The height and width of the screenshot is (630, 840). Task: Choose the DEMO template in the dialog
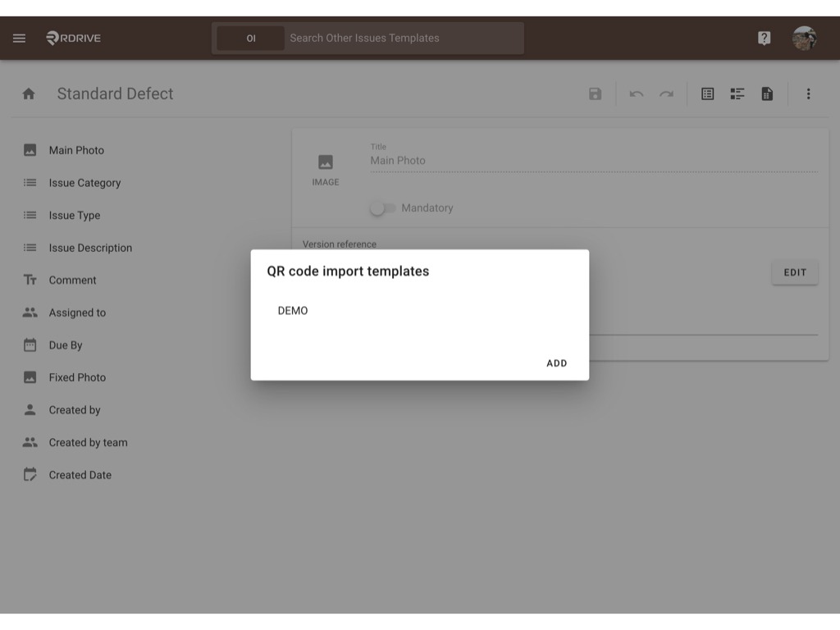tap(293, 311)
